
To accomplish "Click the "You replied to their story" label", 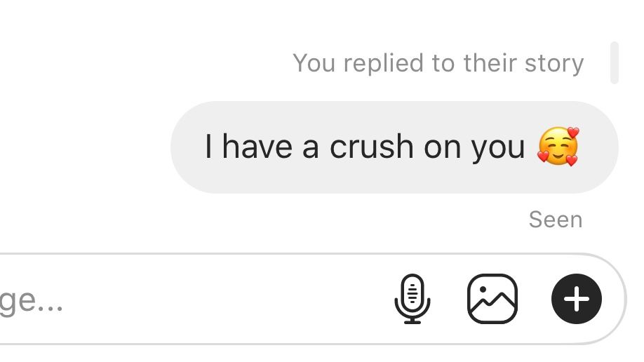I will pyautogui.click(x=438, y=63).
